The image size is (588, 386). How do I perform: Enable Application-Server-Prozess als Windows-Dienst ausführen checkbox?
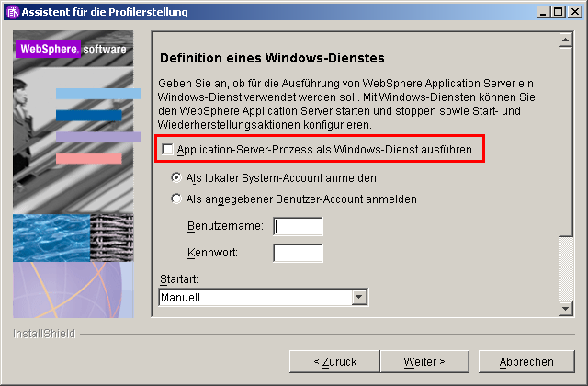pyautogui.click(x=167, y=149)
